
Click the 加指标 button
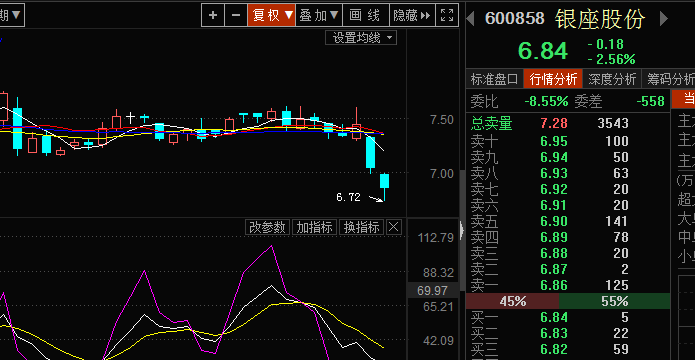tap(314, 227)
